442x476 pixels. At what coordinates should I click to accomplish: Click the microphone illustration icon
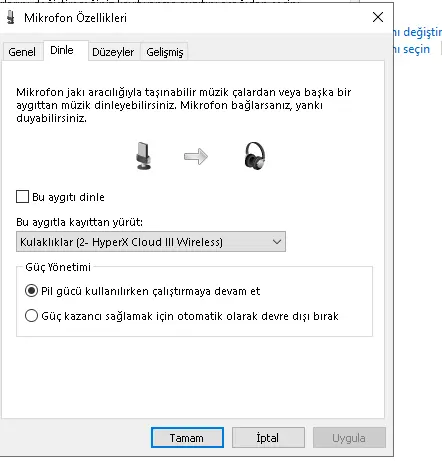pos(144,156)
